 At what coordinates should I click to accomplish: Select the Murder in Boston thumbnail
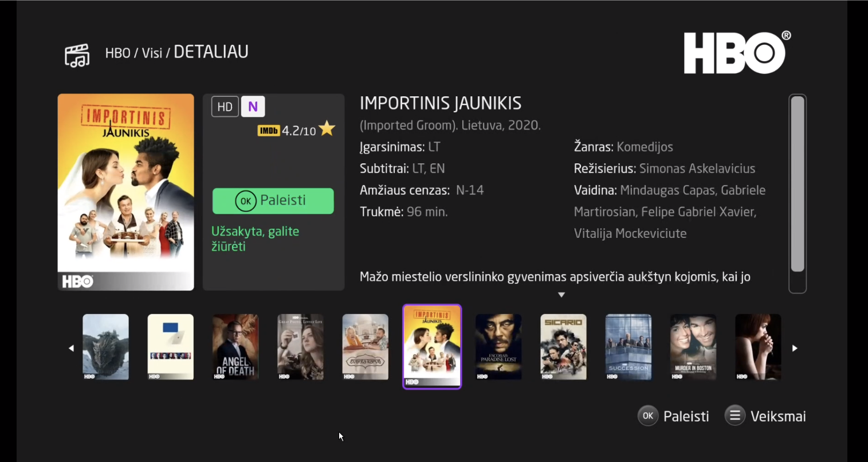tap(693, 347)
